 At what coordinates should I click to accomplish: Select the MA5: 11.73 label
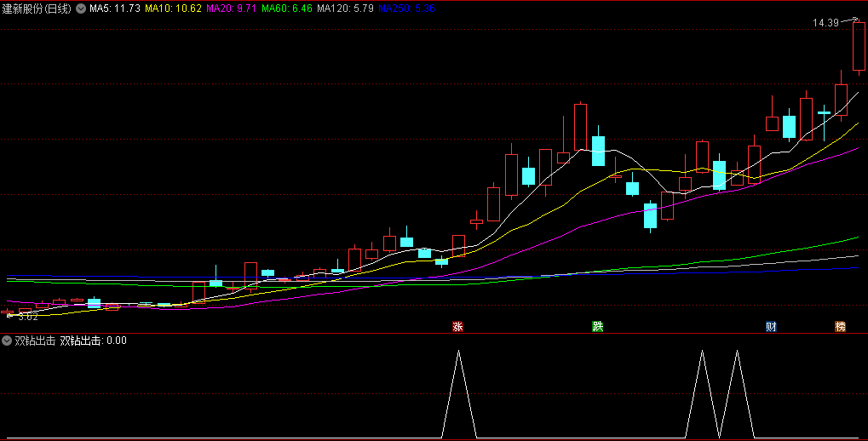[x=115, y=9]
